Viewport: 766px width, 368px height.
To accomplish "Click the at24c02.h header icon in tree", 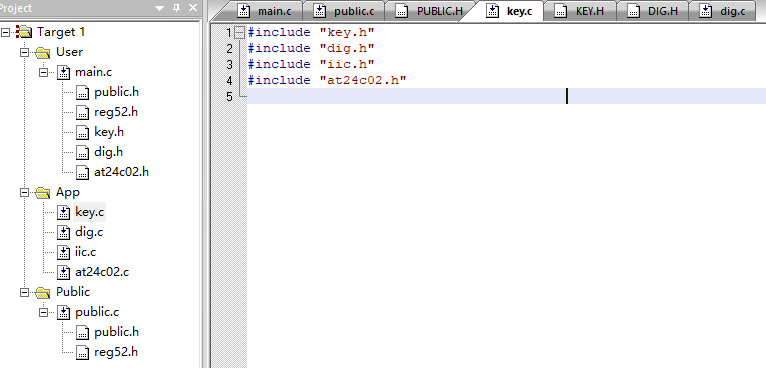I will click(x=83, y=173).
